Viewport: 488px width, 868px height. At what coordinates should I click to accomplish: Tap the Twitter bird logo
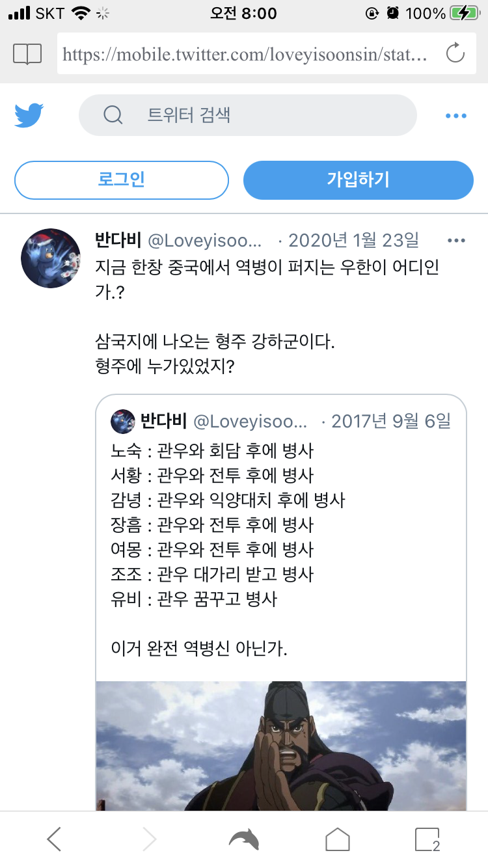[x=29, y=116]
